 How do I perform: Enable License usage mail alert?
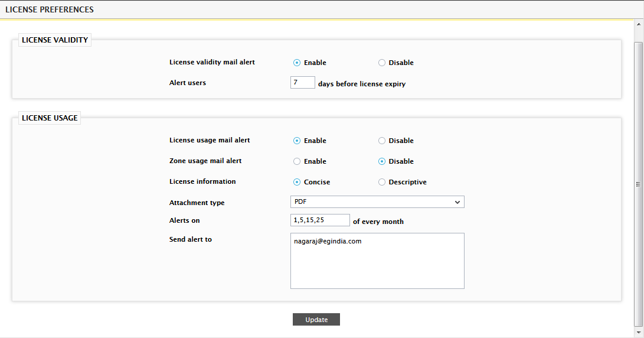pyautogui.click(x=297, y=141)
